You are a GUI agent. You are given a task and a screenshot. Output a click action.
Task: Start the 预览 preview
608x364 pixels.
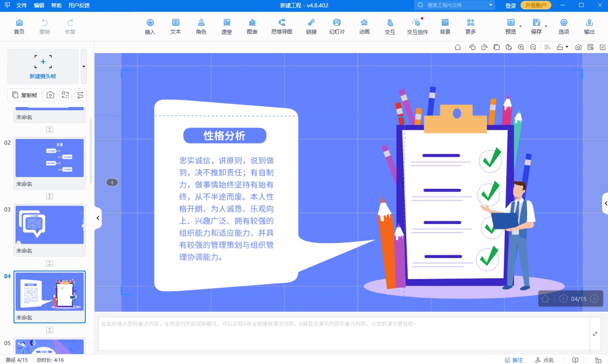511,27
